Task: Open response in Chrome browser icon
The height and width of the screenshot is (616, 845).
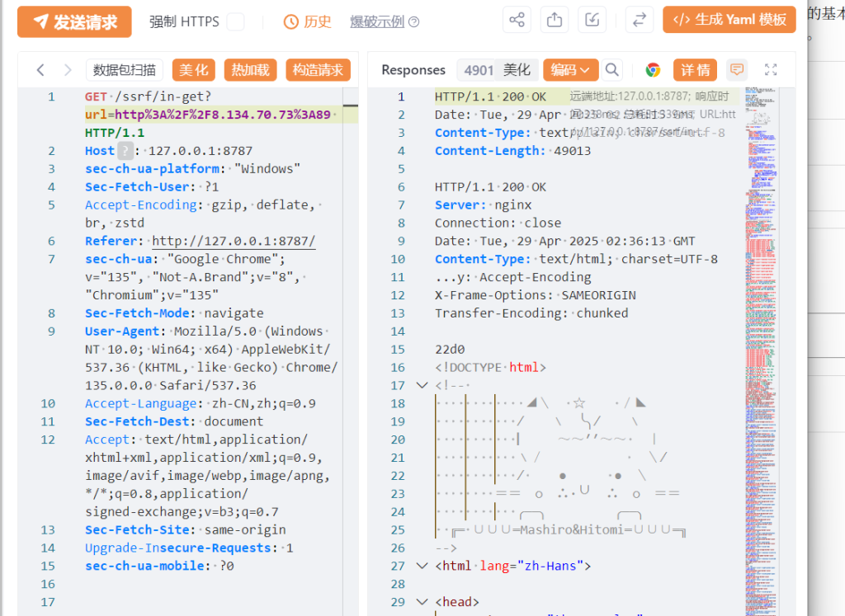Action: [653, 70]
